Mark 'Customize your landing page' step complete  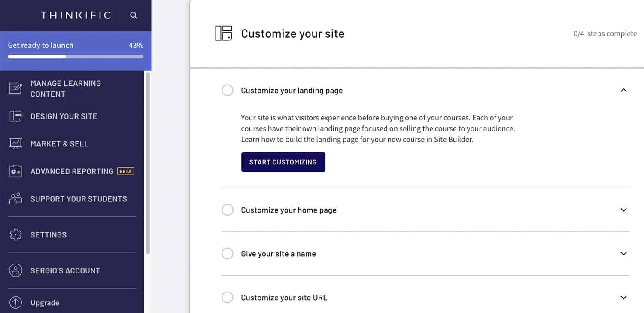pyautogui.click(x=228, y=90)
